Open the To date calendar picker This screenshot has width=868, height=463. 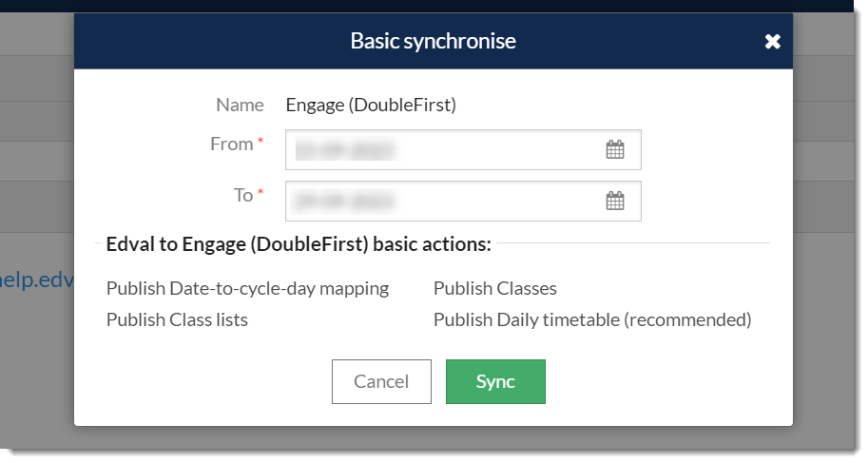click(614, 201)
